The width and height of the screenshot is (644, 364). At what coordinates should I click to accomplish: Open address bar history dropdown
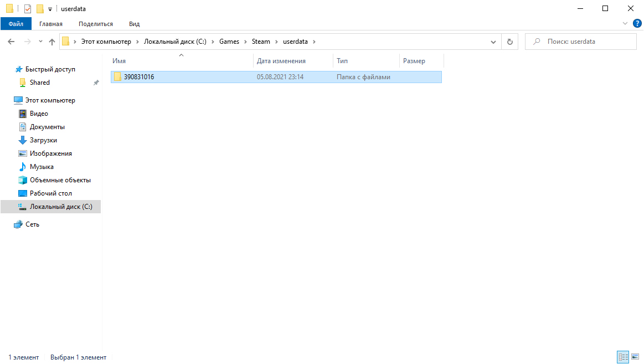tap(493, 42)
